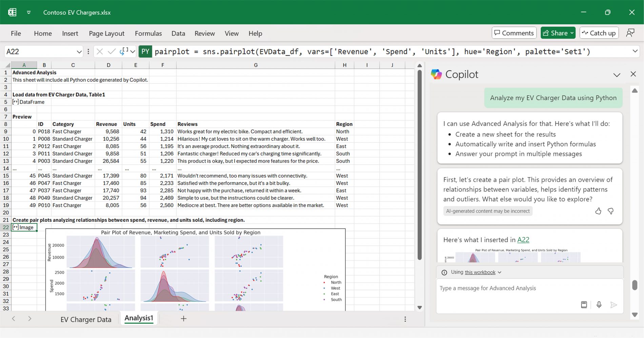This screenshot has width=644, height=338.
Task: Send the Copilot message with the arrow icon
Action: (x=615, y=304)
